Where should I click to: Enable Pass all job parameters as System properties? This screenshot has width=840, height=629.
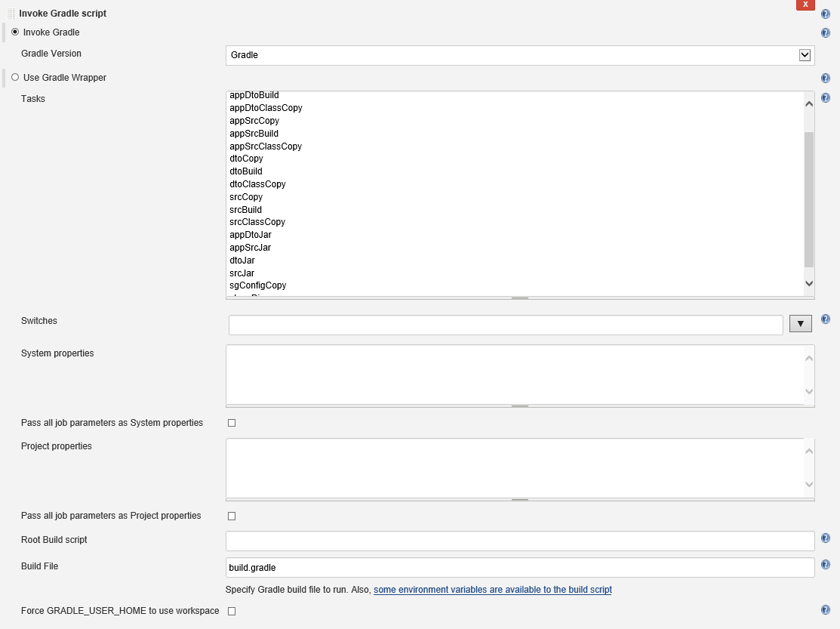232,423
